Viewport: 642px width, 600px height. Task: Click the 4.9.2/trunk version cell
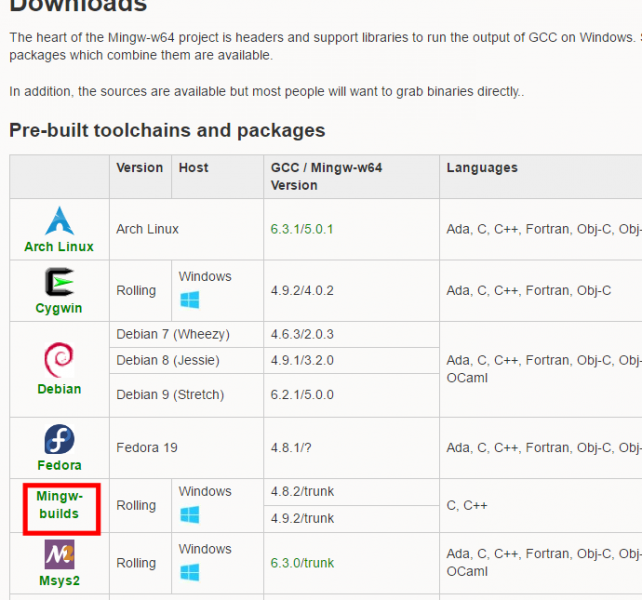[302, 518]
